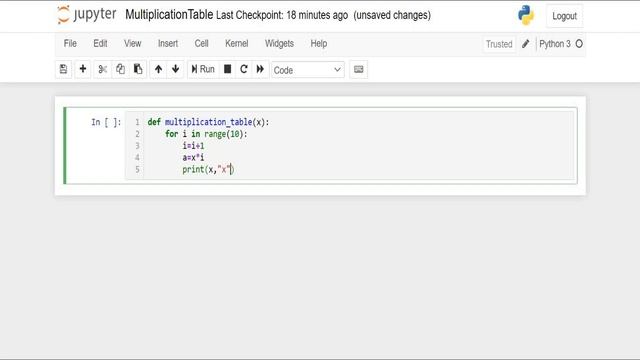Click the i=i+1 code line
The height and width of the screenshot is (360, 640).
[x=193, y=146]
